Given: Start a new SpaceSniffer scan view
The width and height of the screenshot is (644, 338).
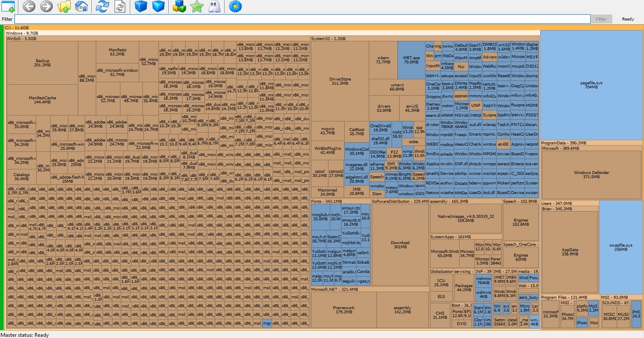Looking at the screenshot, I should tap(8, 7).
